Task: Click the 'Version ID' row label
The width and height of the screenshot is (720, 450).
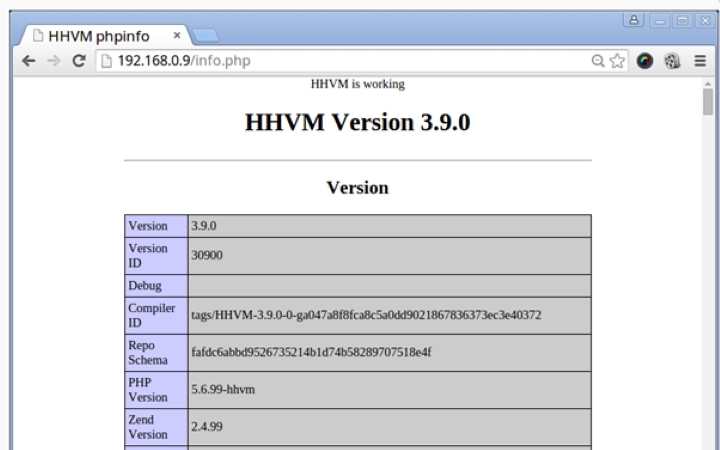Action: [148, 256]
